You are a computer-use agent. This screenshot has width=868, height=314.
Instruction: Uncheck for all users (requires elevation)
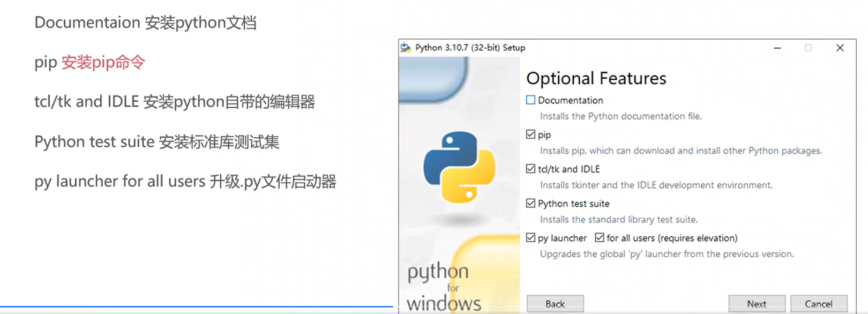(599, 238)
